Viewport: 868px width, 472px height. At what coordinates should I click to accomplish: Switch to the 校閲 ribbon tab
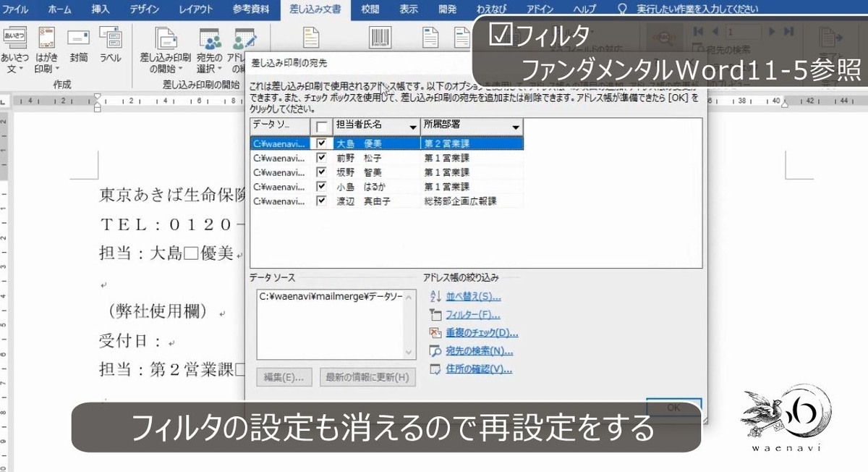[370, 9]
